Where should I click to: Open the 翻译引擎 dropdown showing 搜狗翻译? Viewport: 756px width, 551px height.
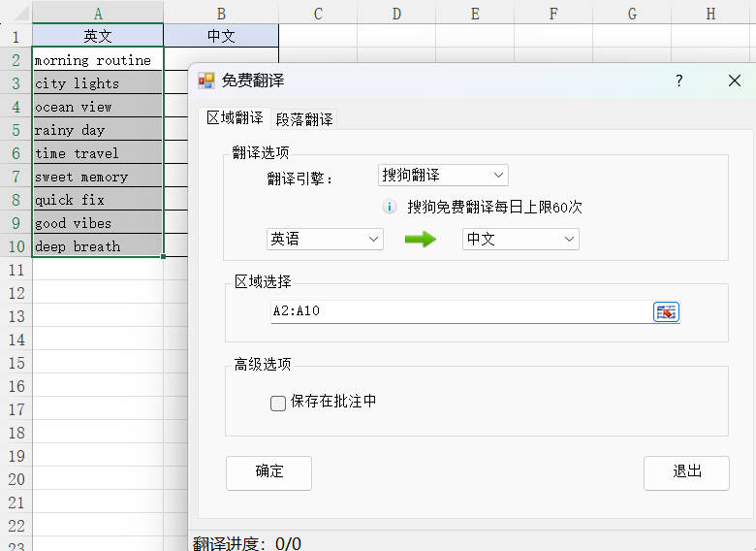point(443,176)
